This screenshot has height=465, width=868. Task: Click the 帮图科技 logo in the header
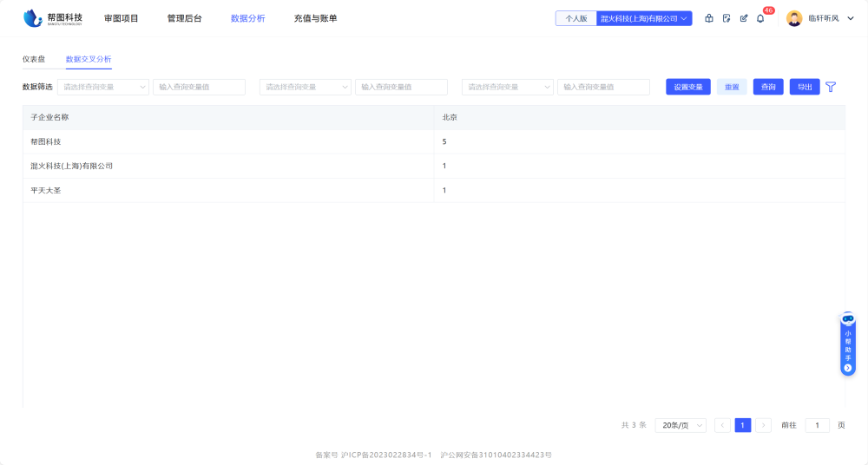coord(53,18)
